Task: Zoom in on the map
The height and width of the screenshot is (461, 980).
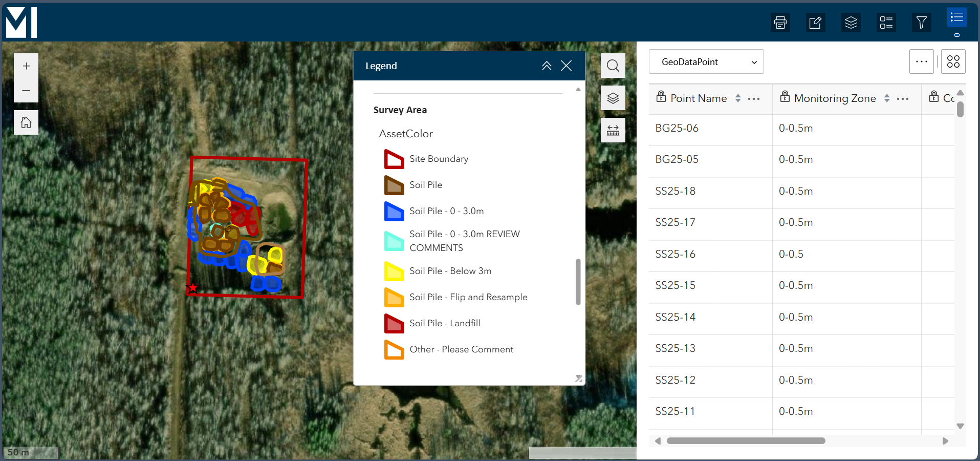Action: [26, 66]
